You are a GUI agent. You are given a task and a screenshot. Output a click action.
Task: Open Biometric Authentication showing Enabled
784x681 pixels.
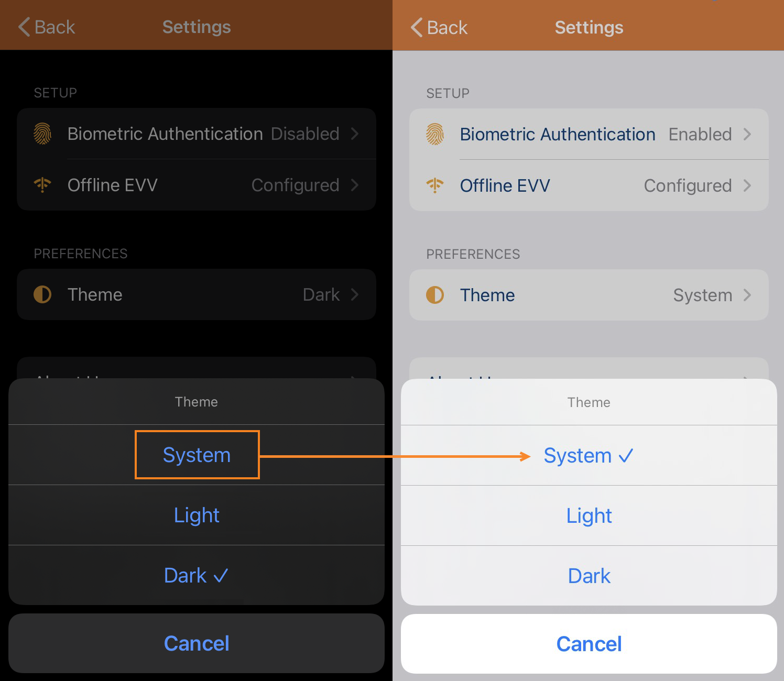click(589, 134)
